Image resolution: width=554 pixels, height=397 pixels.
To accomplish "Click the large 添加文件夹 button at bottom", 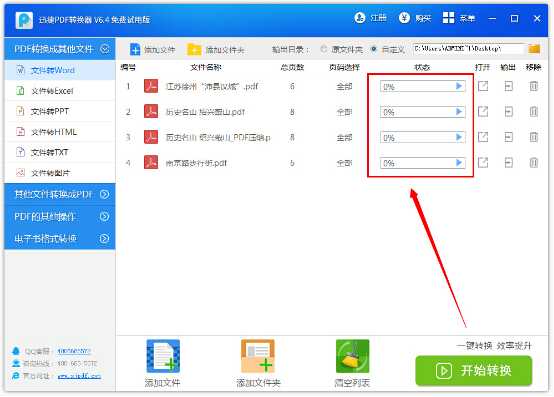I will (x=258, y=363).
